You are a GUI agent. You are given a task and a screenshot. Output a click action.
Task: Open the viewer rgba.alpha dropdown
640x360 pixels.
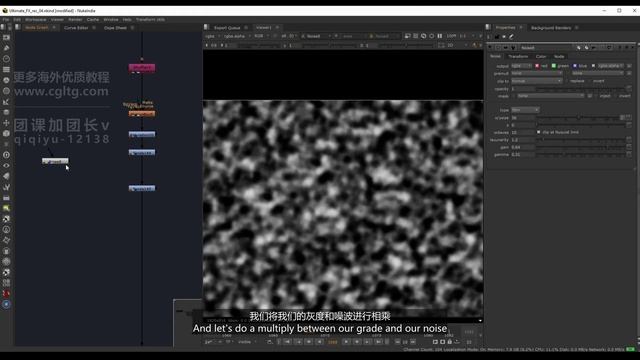pyautogui.click(x=236, y=36)
